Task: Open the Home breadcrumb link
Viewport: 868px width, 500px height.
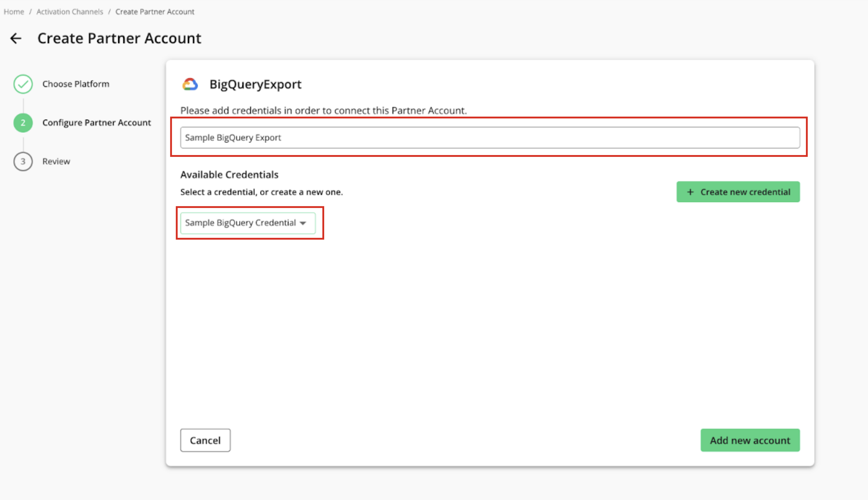Action: click(14, 12)
